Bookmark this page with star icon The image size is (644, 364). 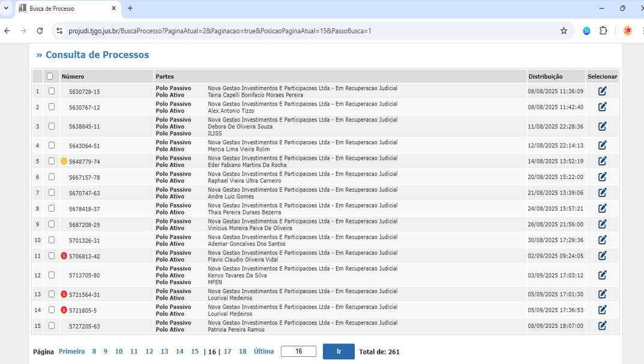(564, 31)
